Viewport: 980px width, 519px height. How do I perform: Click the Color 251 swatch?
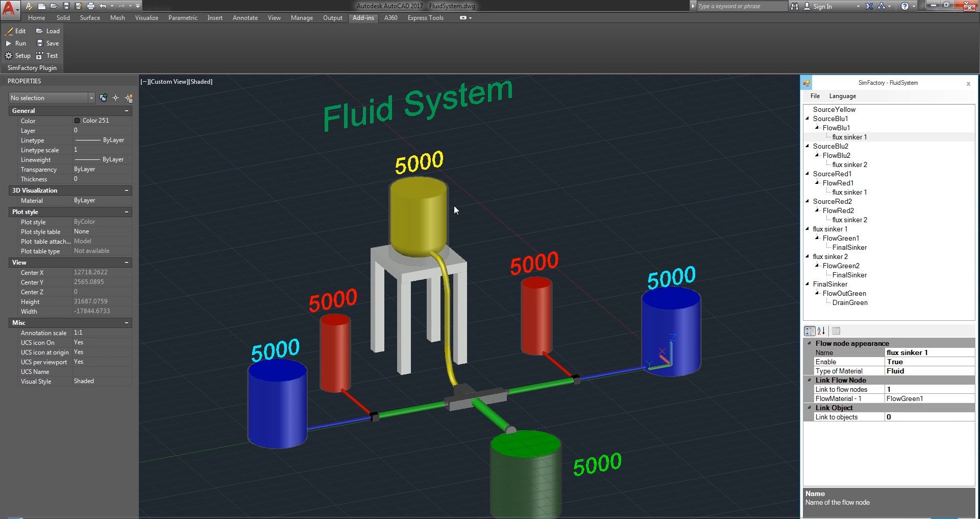point(77,121)
